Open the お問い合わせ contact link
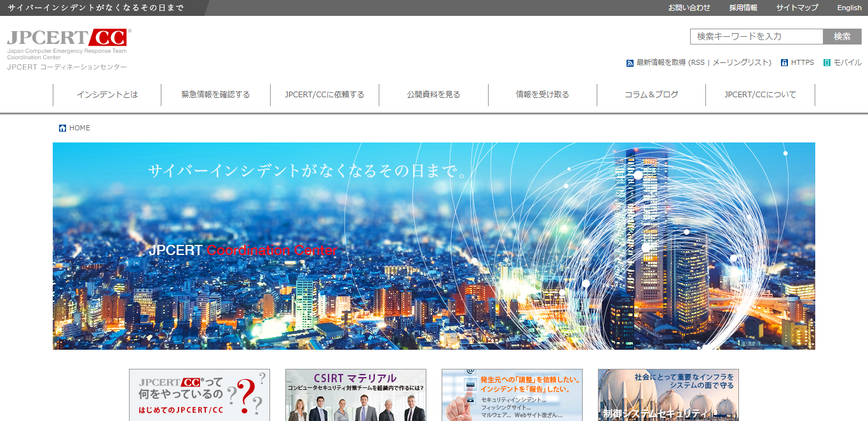868x421 pixels. pyautogui.click(x=689, y=8)
